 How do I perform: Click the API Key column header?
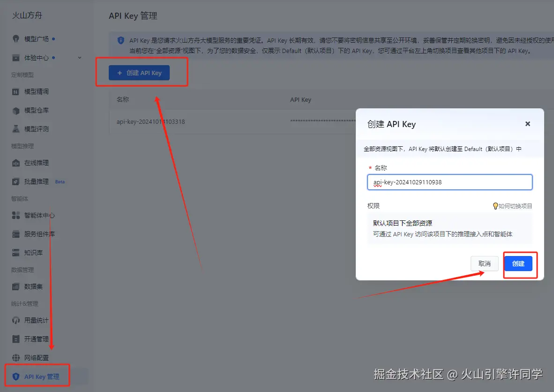301,100
